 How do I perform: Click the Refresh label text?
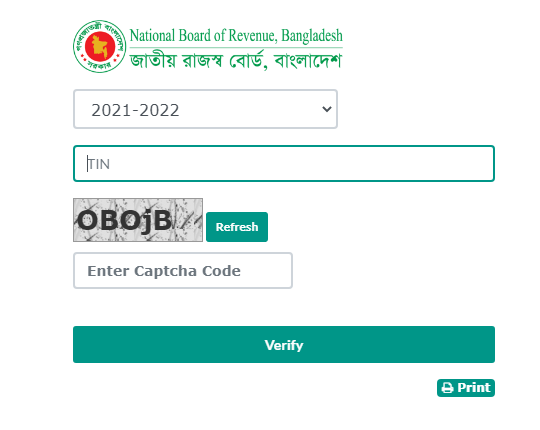[237, 227]
